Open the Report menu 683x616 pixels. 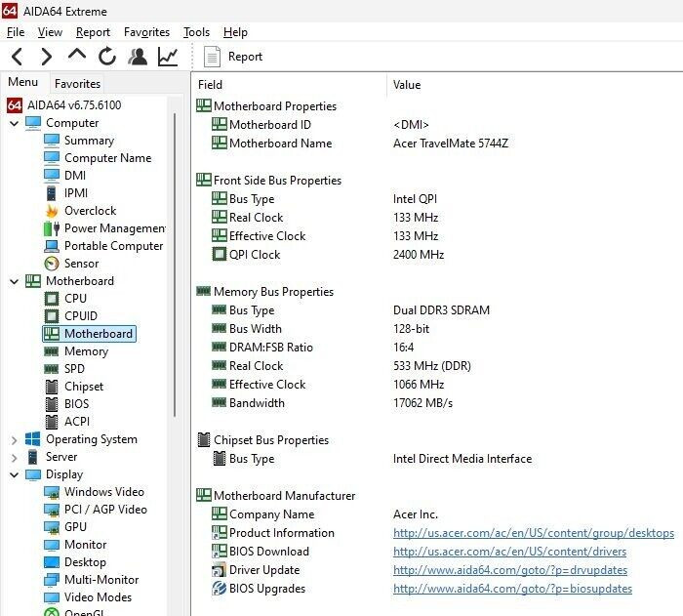tap(93, 32)
